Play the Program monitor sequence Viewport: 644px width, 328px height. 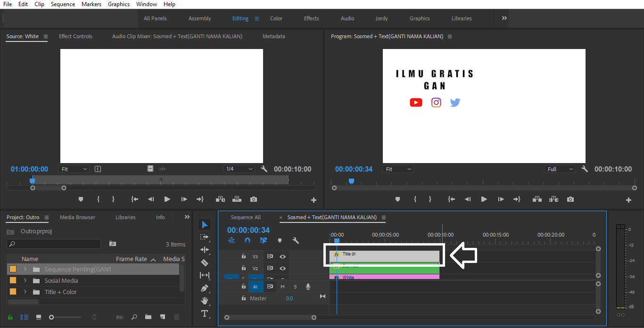click(484, 199)
